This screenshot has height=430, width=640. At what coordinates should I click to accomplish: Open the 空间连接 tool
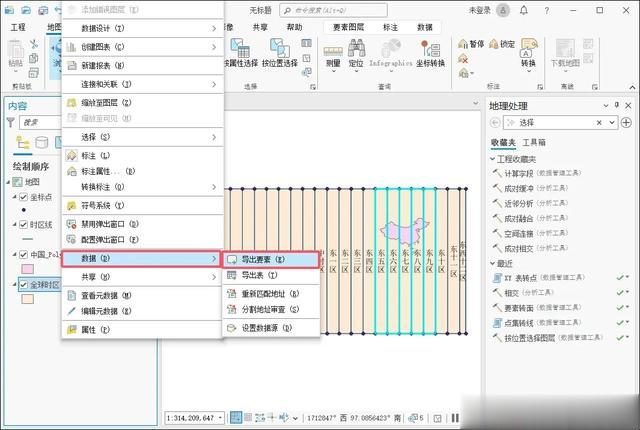click(x=530, y=233)
